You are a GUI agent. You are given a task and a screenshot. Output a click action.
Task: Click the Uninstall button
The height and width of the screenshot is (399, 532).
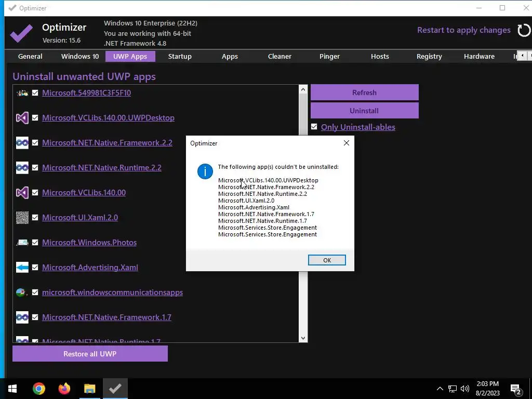364,111
